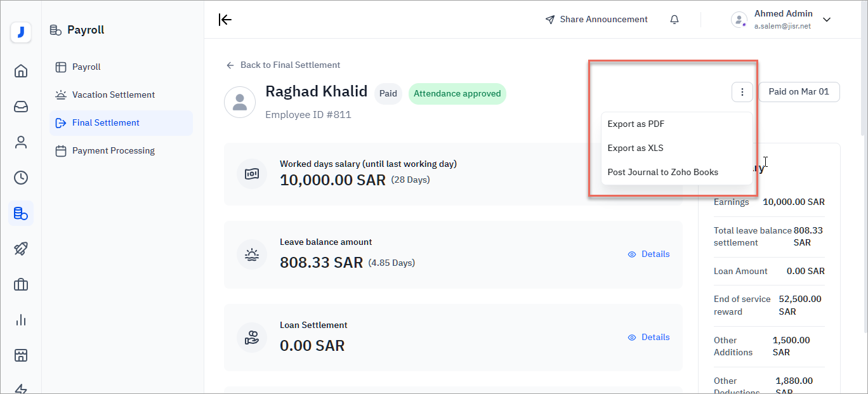Open the reports bar chart icon

pos(21,320)
